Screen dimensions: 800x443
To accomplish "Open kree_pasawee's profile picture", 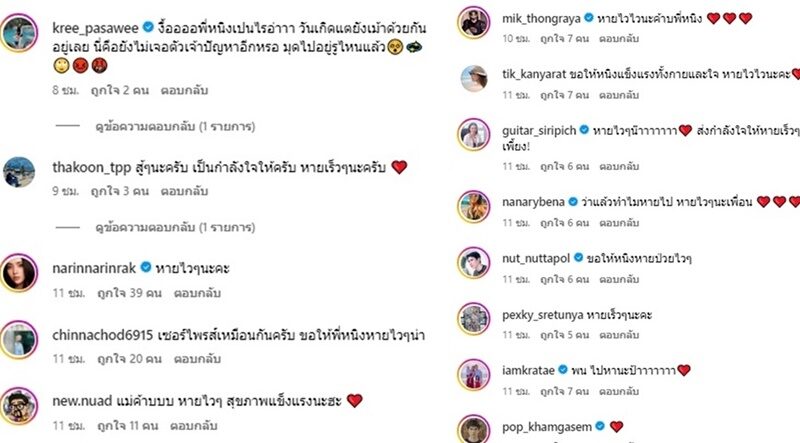I will click(x=19, y=33).
